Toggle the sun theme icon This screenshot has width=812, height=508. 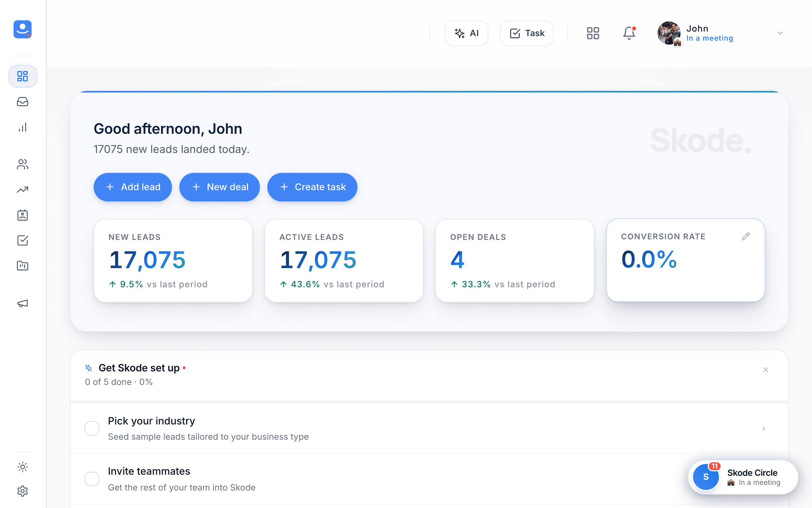coord(23,467)
